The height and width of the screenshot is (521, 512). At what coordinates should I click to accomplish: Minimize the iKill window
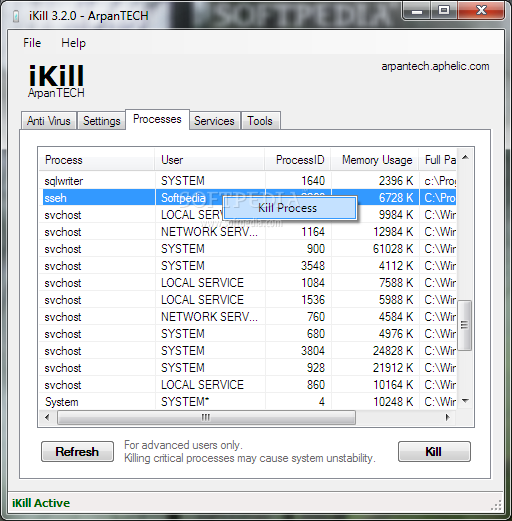point(416,11)
